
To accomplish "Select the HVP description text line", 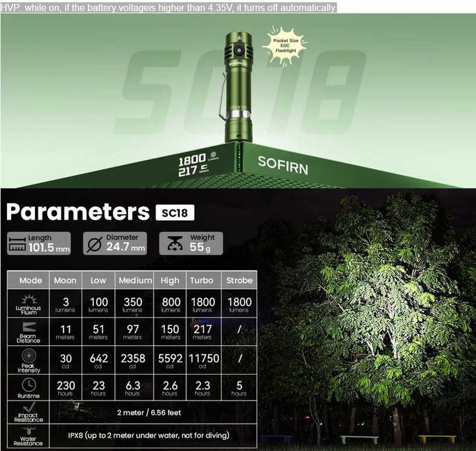I will point(169,8).
